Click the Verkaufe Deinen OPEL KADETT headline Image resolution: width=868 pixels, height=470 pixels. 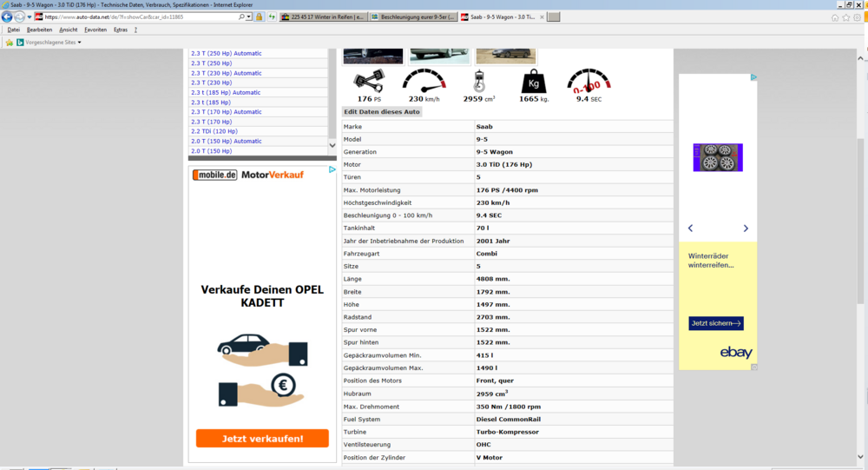click(262, 296)
